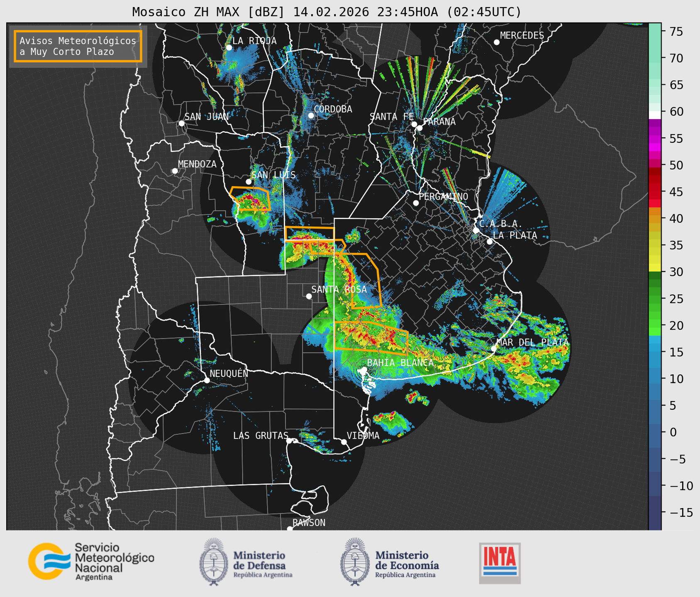Click the LA PLATA city label
This screenshot has height=597, width=700.
point(515,235)
